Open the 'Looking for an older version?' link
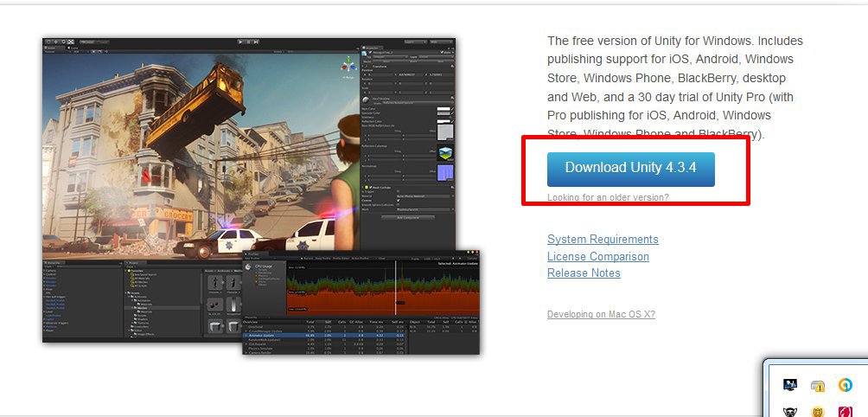This screenshot has height=417, width=868. [608, 197]
